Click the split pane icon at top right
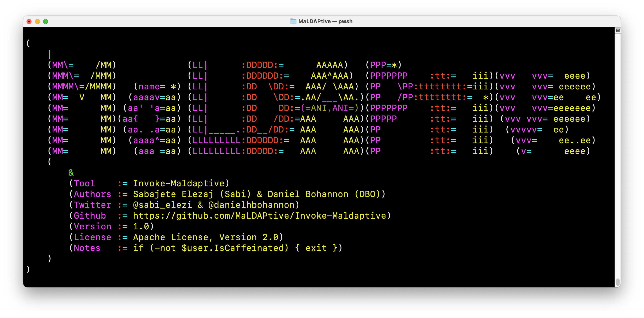This screenshot has height=318, width=644. [617, 30]
